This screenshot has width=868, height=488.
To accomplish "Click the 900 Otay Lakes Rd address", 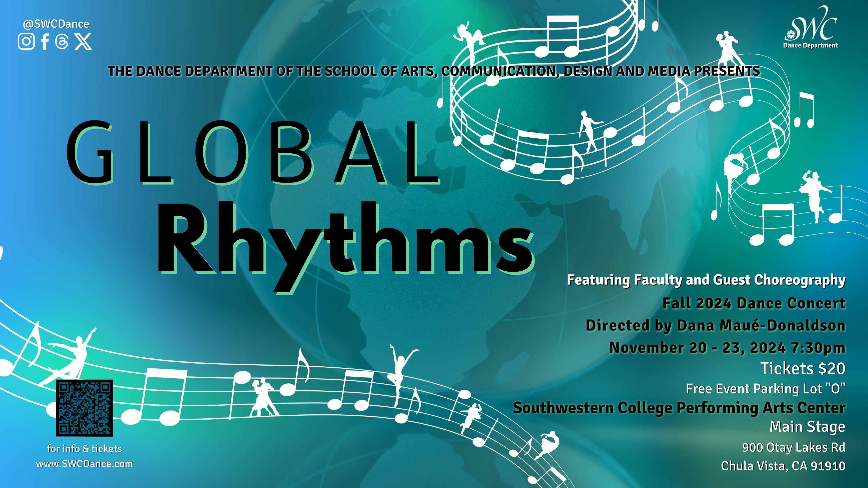I will pyautogui.click(x=794, y=447).
